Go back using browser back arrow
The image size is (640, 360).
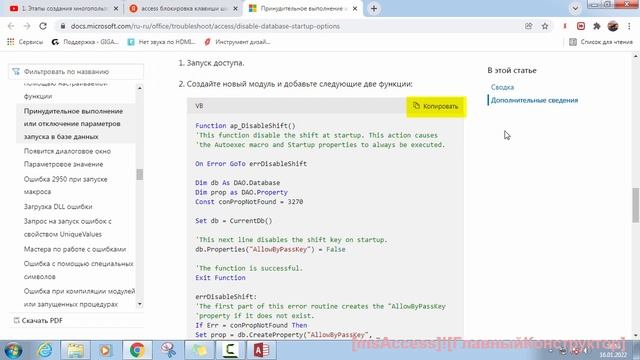tap(11, 26)
